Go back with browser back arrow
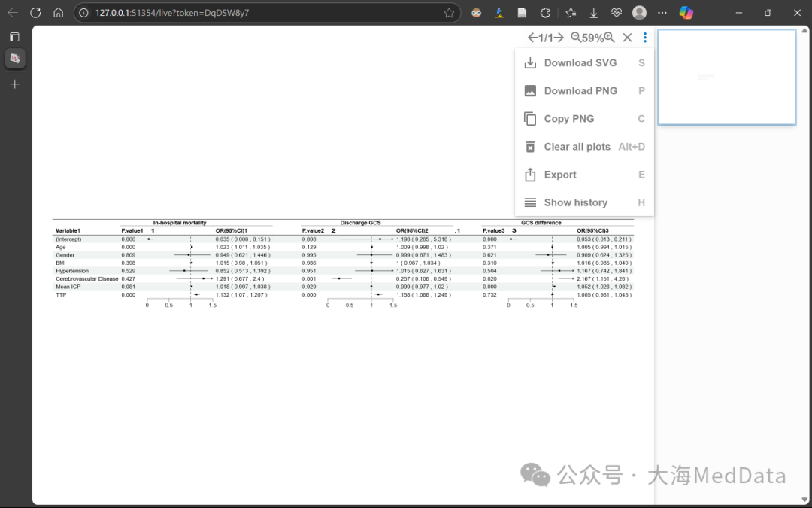Viewport: 812px width, 508px height. (x=13, y=13)
